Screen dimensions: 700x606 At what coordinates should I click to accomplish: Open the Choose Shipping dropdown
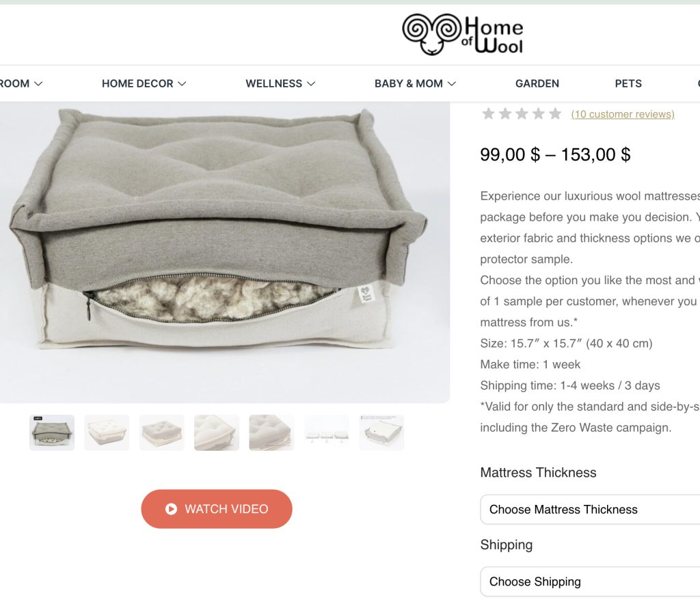coord(590,581)
